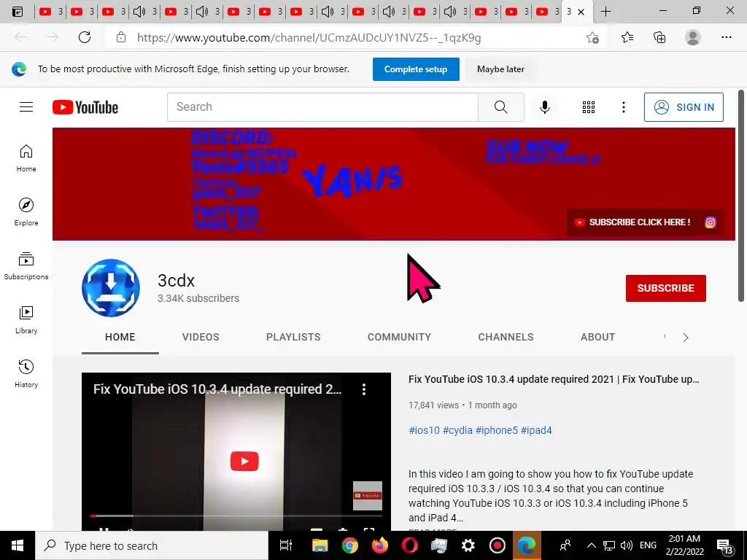Switch to the PLAYLISTS channel tab
This screenshot has width=747, height=560.
pyautogui.click(x=293, y=337)
